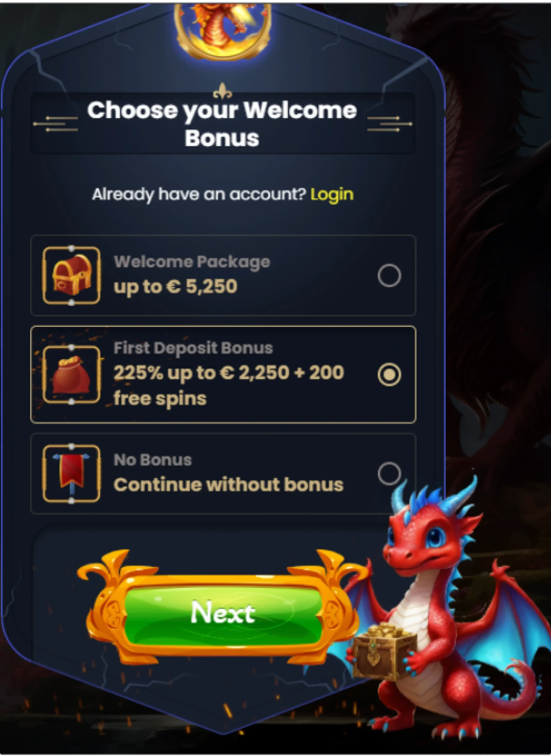The width and height of the screenshot is (551, 756).
Task: Click the right gold arrow decoration by title
Action: point(390,124)
